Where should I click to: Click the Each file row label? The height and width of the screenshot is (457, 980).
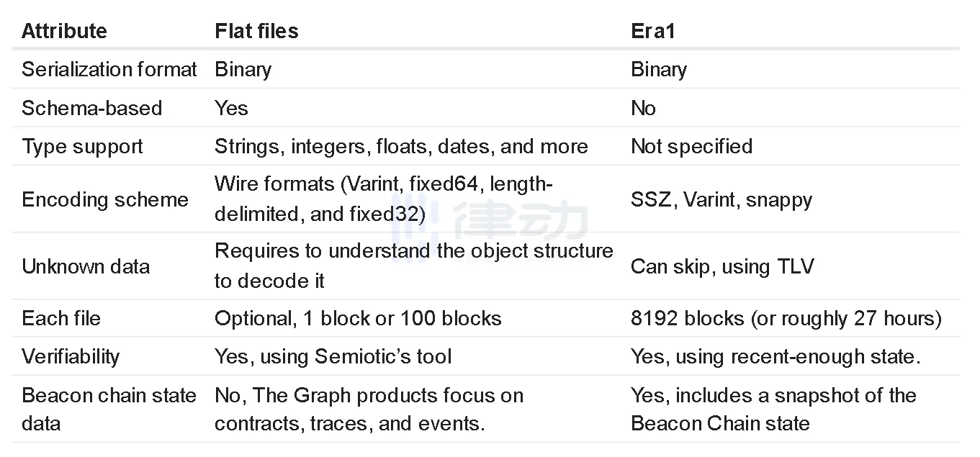(x=61, y=318)
